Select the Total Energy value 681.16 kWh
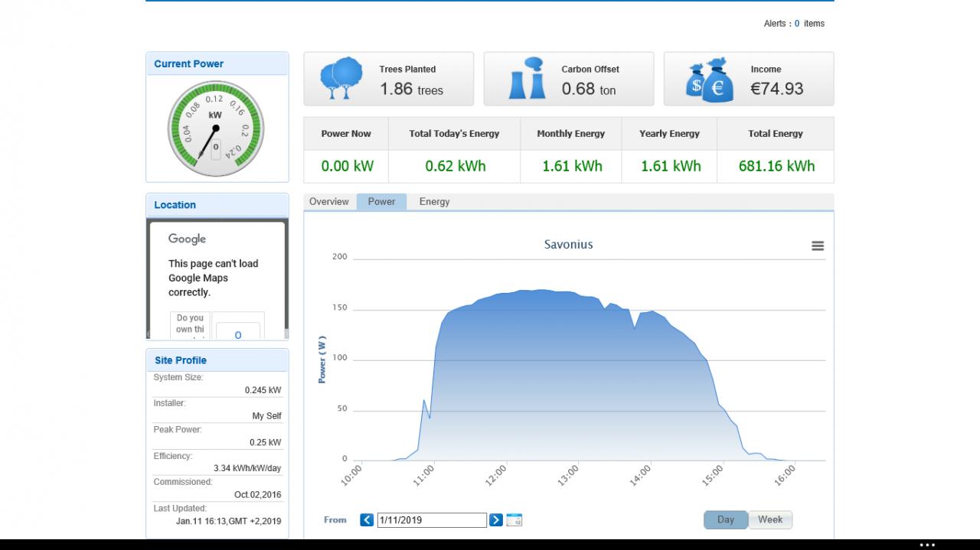Image resolution: width=980 pixels, height=550 pixels. tap(776, 166)
